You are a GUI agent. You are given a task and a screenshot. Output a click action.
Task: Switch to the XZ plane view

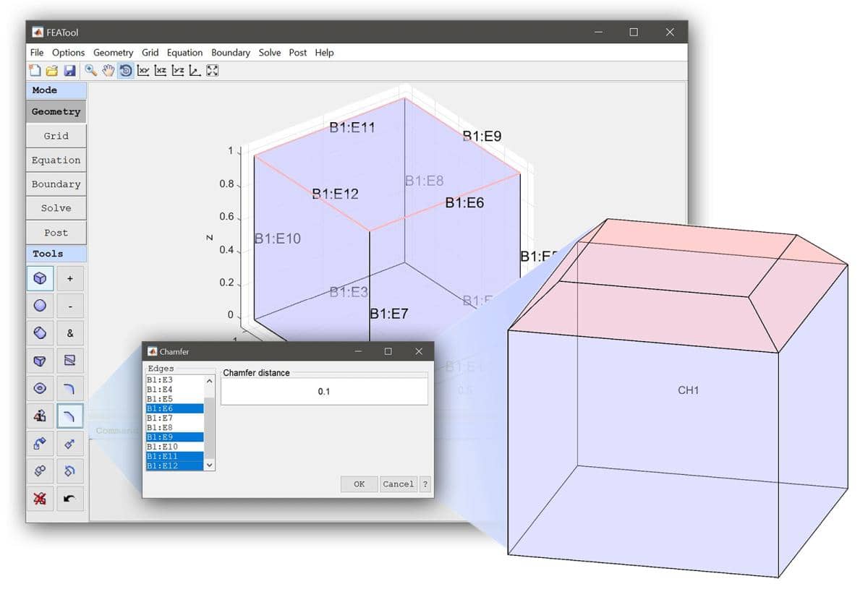coord(161,71)
